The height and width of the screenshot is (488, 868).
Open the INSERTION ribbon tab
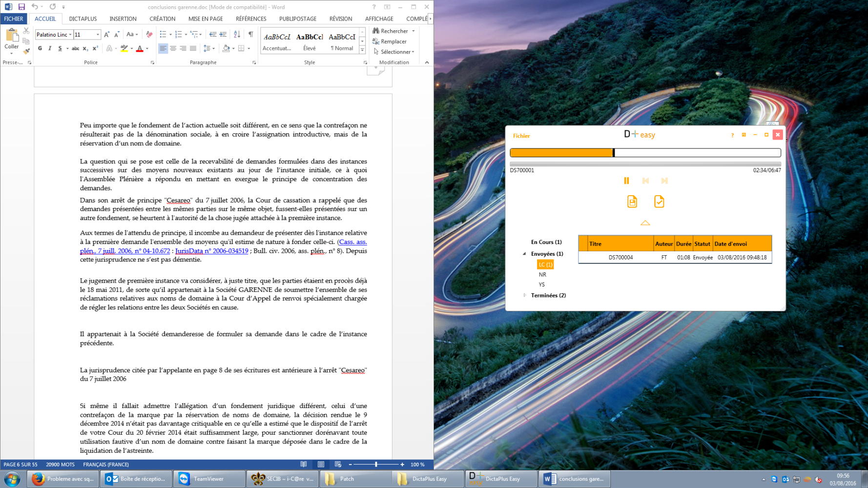(x=123, y=19)
